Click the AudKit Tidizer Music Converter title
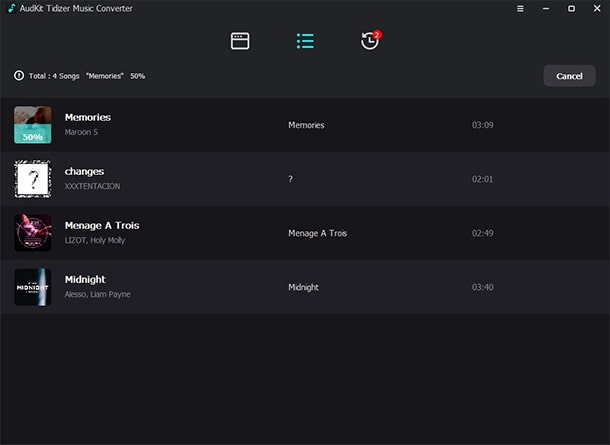The height and width of the screenshot is (445, 610). 76,8
